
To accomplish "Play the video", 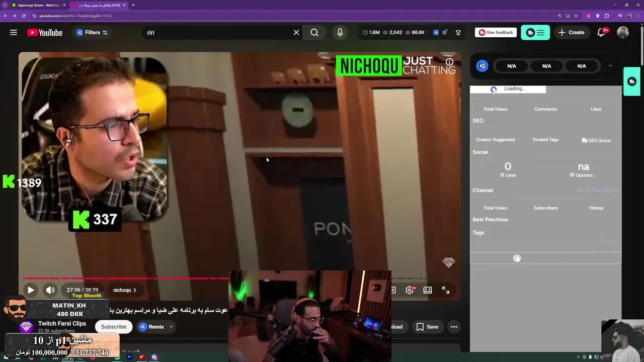I will pos(31,290).
